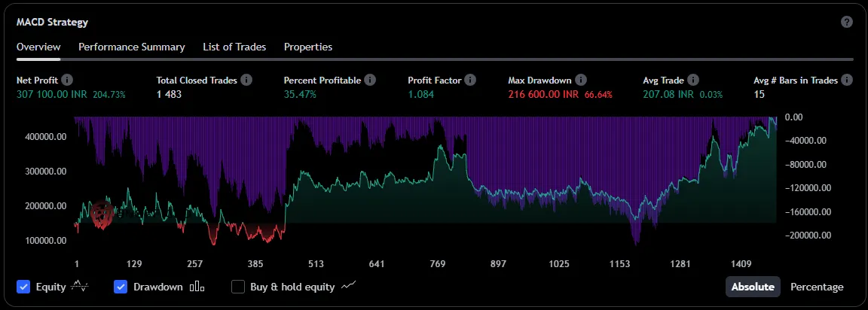Screen dimensions: 868x310
Task: Click info icon beside Avg # Bars in Trades
Action: click(x=846, y=80)
